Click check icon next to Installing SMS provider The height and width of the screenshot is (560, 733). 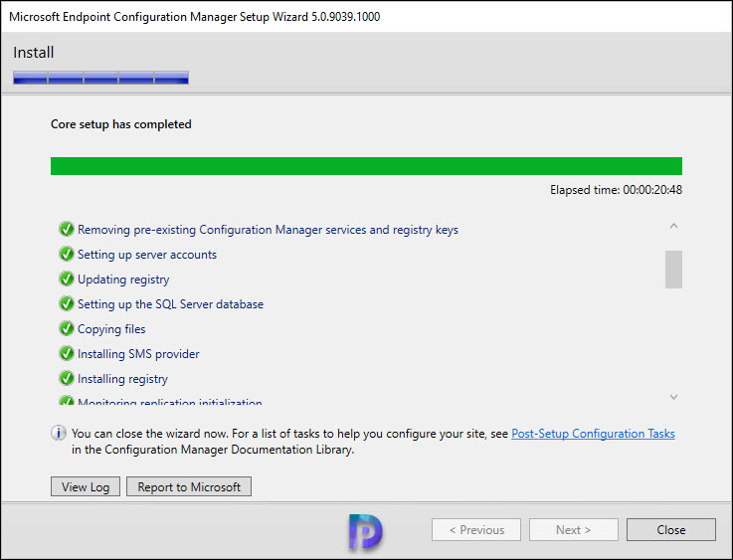[67, 353]
